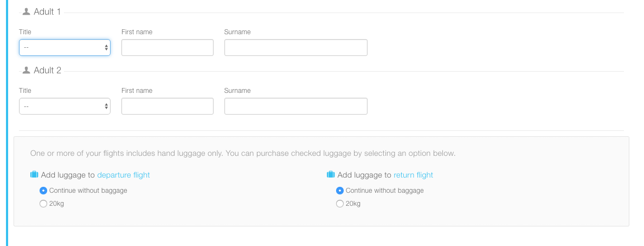Select the First name input for Adult 2
Viewport: 644px width, 246px height.
coord(167,106)
